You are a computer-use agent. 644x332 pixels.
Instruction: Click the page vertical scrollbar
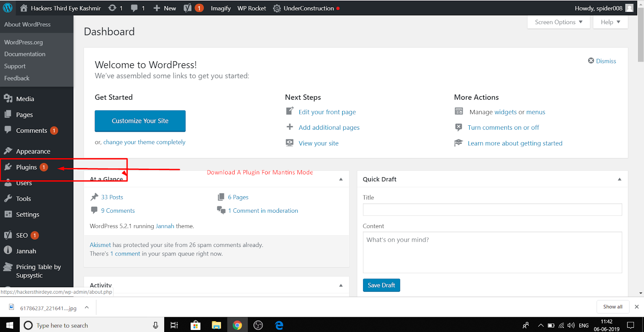pos(640,34)
